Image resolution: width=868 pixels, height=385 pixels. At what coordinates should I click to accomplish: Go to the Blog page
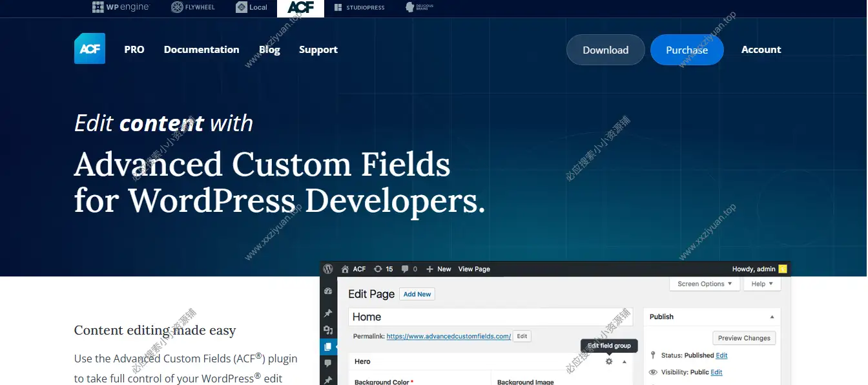269,50
